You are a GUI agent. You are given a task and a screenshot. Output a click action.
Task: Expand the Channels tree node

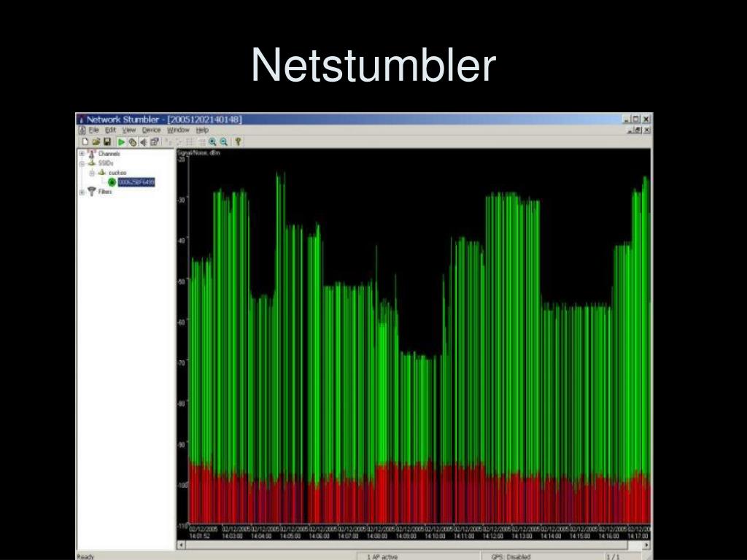(82, 154)
